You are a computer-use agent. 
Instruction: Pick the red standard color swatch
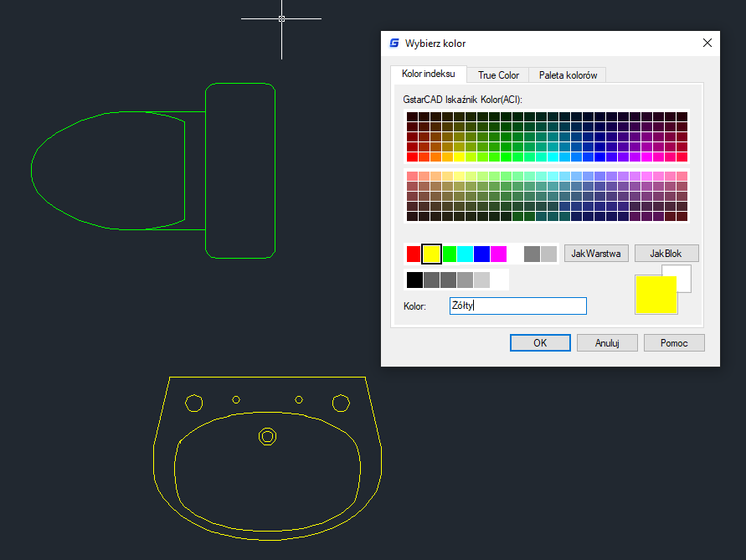(414, 254)
